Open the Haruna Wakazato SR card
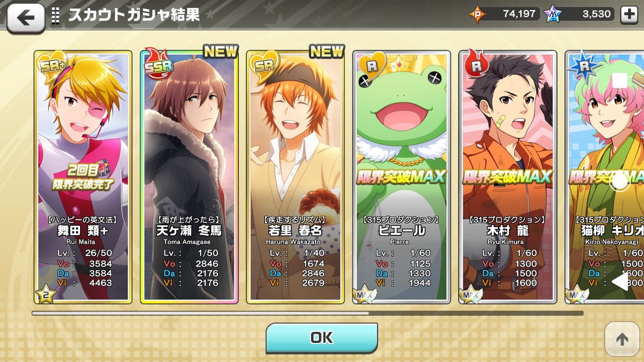This screenshot has width=644, height=362. point(295,177)
